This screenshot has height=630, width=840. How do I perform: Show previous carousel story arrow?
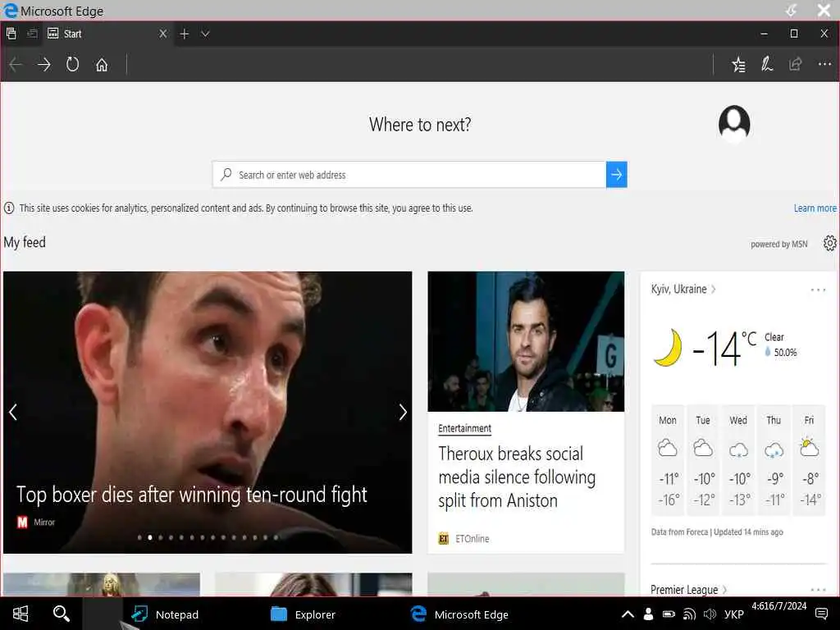point(13,412)
